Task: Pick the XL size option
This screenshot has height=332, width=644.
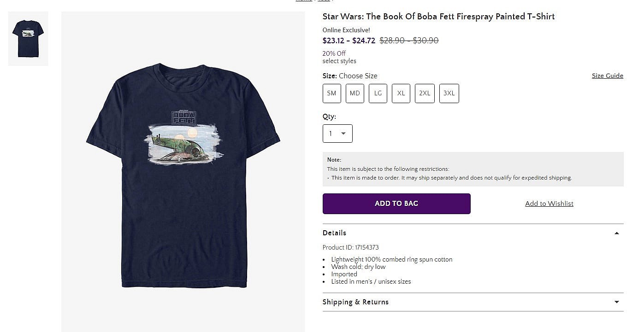Action: pos(401,93)
